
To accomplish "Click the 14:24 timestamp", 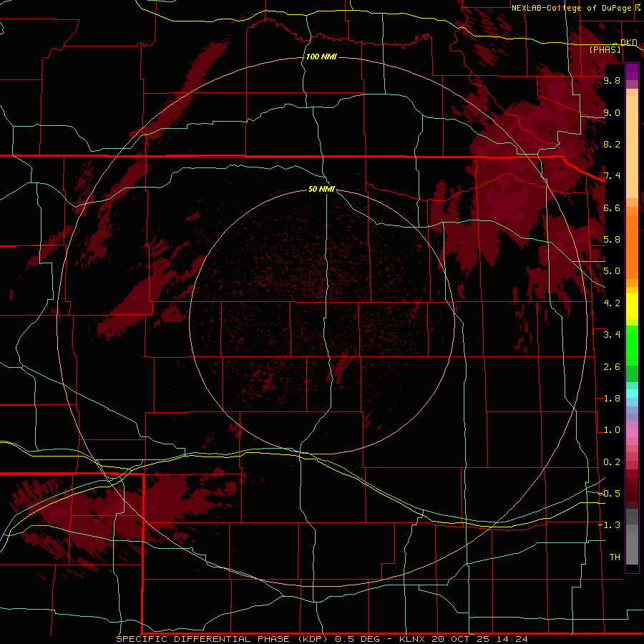I will (512, 639).
